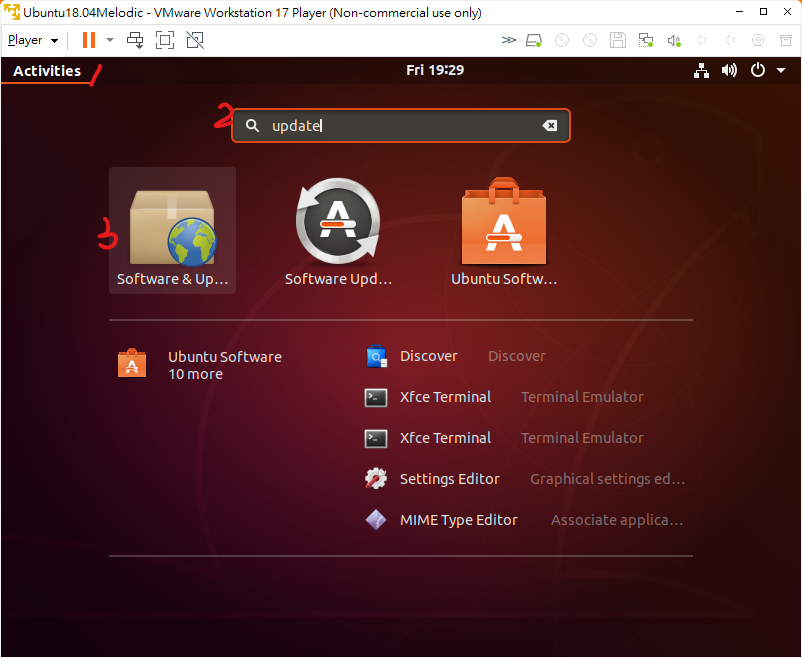Click Activities in the Ubuntu top bar

[47, 71]
